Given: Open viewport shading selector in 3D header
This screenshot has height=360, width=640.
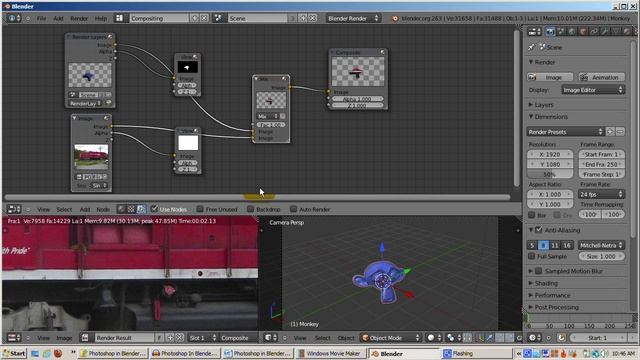Looking at the screenshot, I should (433, 338).
